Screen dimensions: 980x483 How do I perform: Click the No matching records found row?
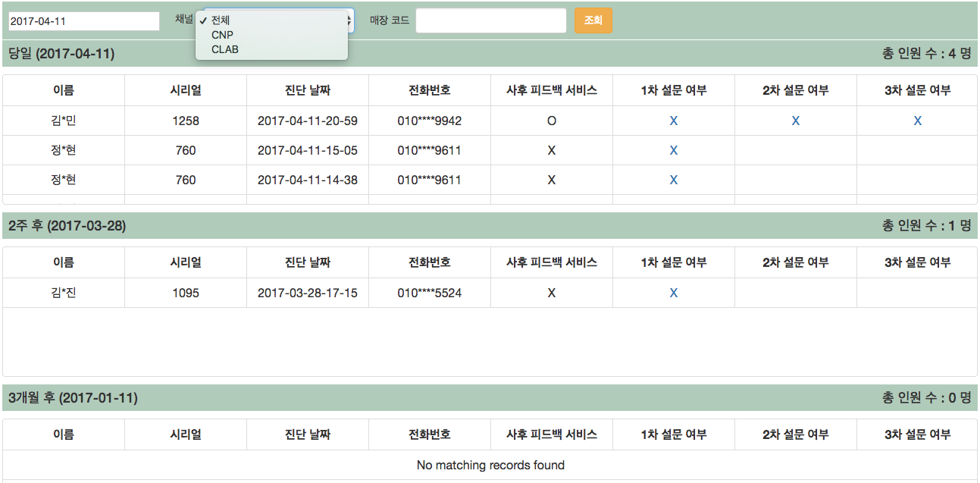tap(490, 465)
